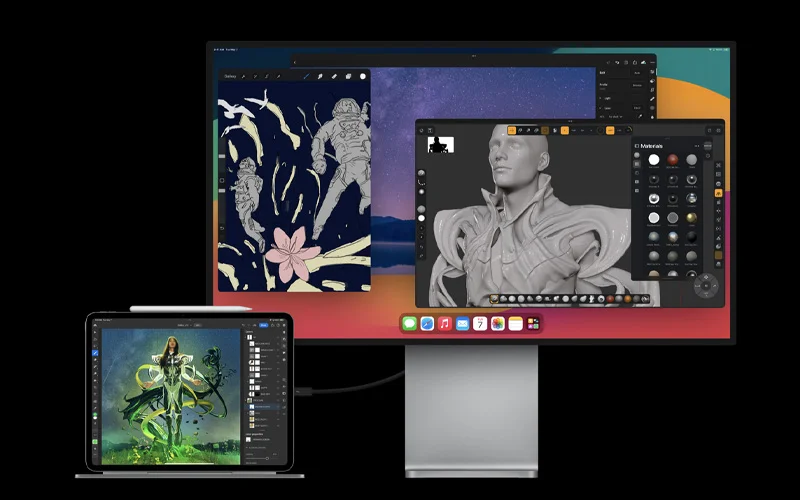Tap the navigation gizmo in sculpt app
800x500 pixels.
707,285
